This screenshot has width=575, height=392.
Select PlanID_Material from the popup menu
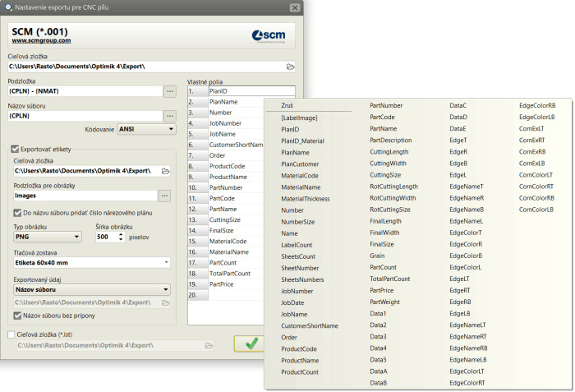(302, 141)
